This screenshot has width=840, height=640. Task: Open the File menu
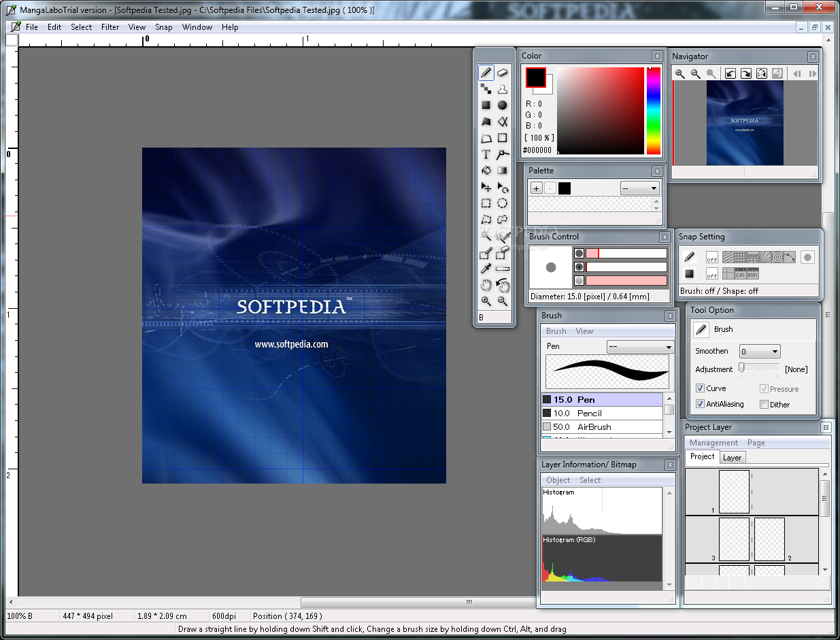click(x=32, y=27)
